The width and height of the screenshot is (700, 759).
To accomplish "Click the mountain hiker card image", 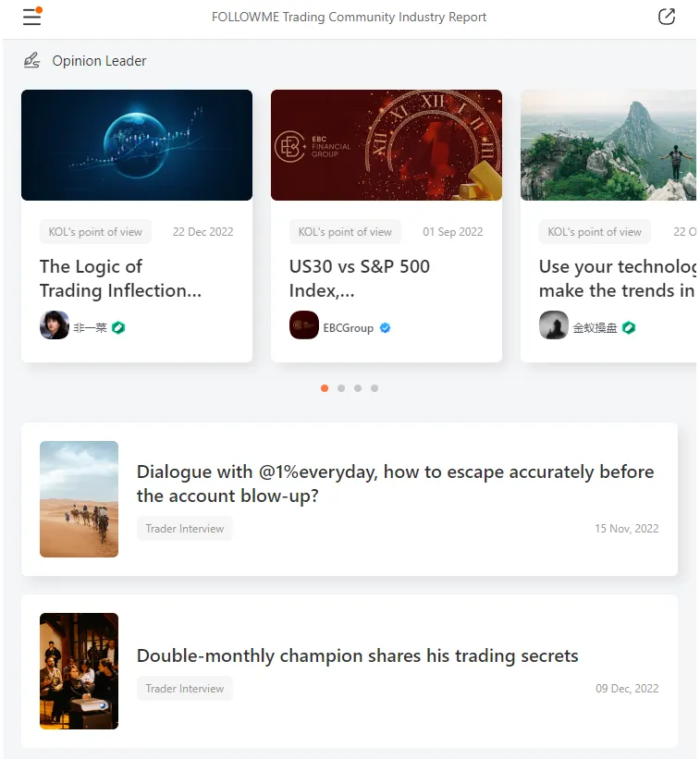I will click(x=608, y=145).
